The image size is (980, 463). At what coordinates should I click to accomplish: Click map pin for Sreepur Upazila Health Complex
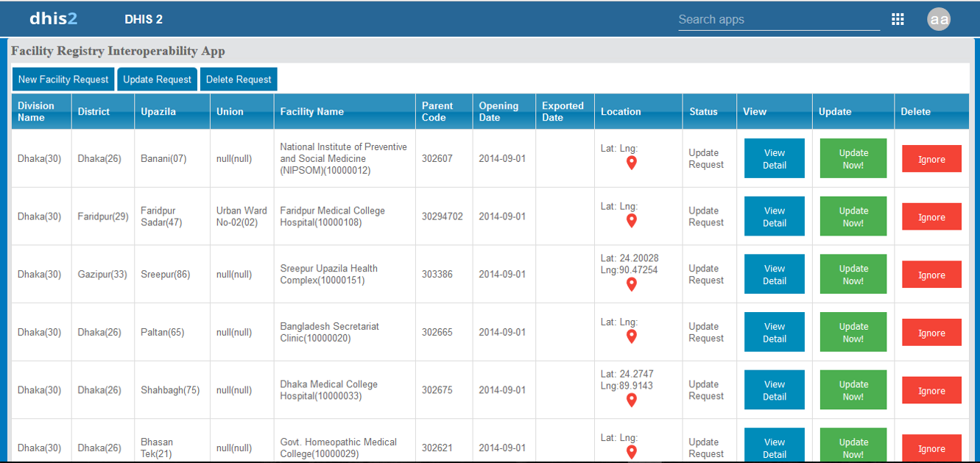click(x=631, y=284)
